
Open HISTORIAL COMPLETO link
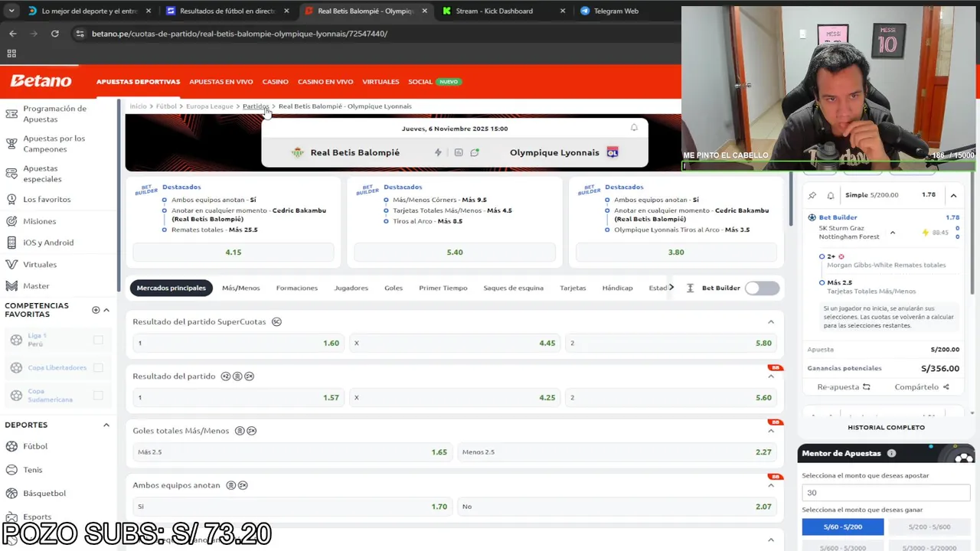click(886, 428)
